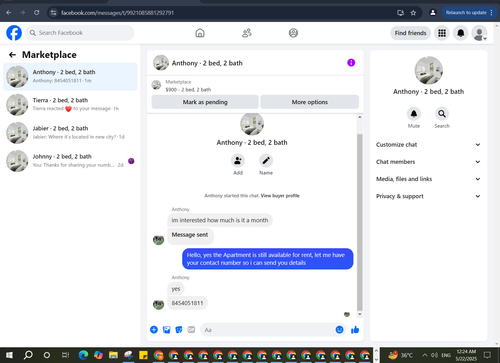Click the scrollbar up arrow in chat
This screenshot has width=500, height=363.
pos(360,117)
